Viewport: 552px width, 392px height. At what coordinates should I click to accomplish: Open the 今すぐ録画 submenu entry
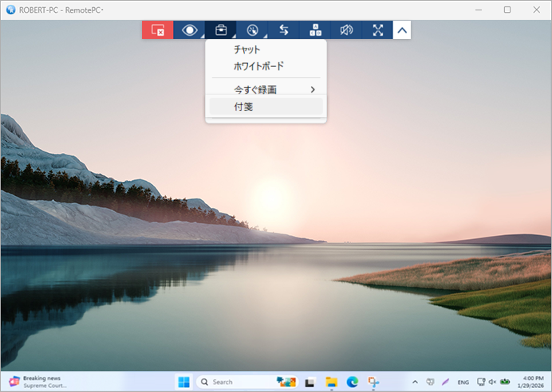coord(266,90)
